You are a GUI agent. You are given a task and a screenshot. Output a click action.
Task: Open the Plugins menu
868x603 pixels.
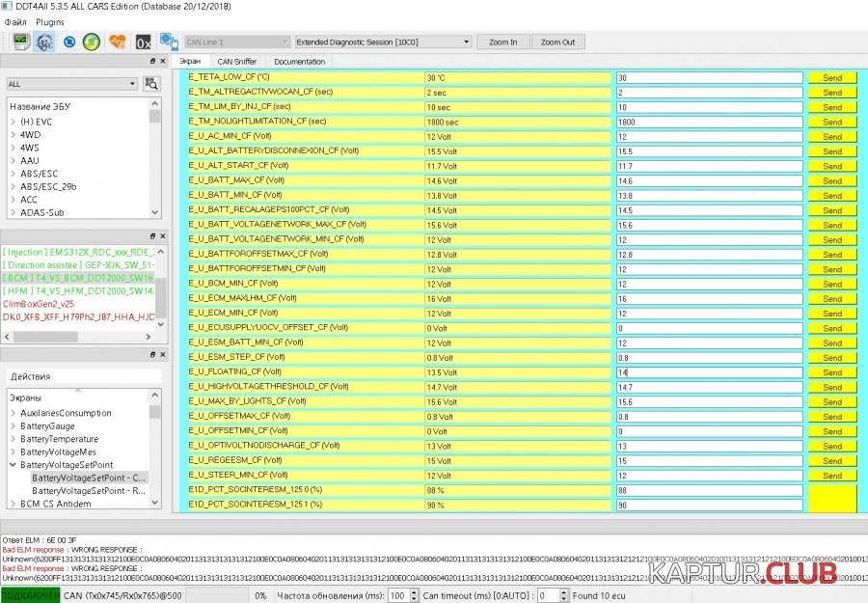(50, 22)
